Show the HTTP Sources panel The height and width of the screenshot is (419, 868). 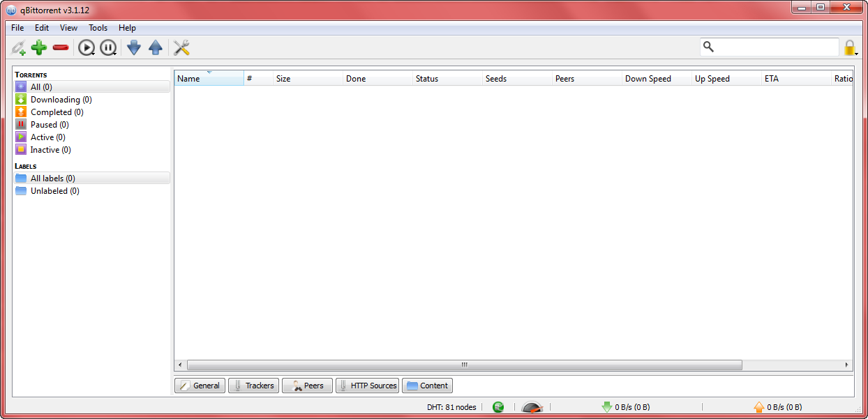367,386
